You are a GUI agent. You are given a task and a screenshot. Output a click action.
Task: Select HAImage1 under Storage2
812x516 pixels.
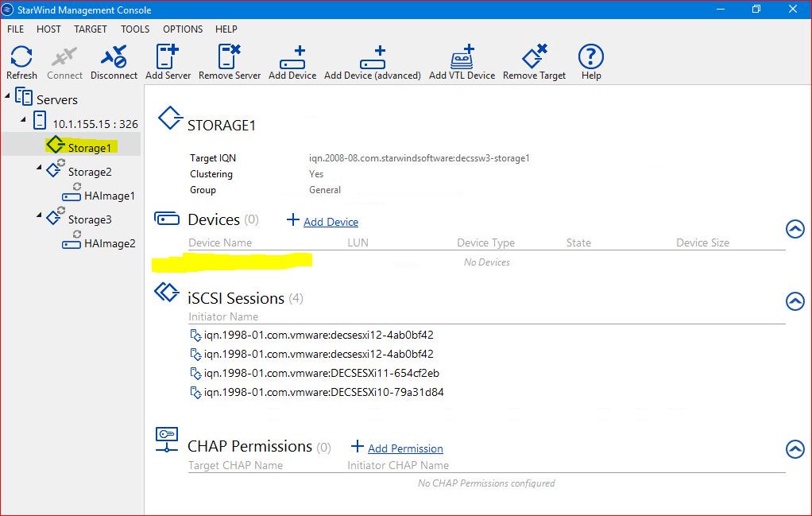point(110,196)
